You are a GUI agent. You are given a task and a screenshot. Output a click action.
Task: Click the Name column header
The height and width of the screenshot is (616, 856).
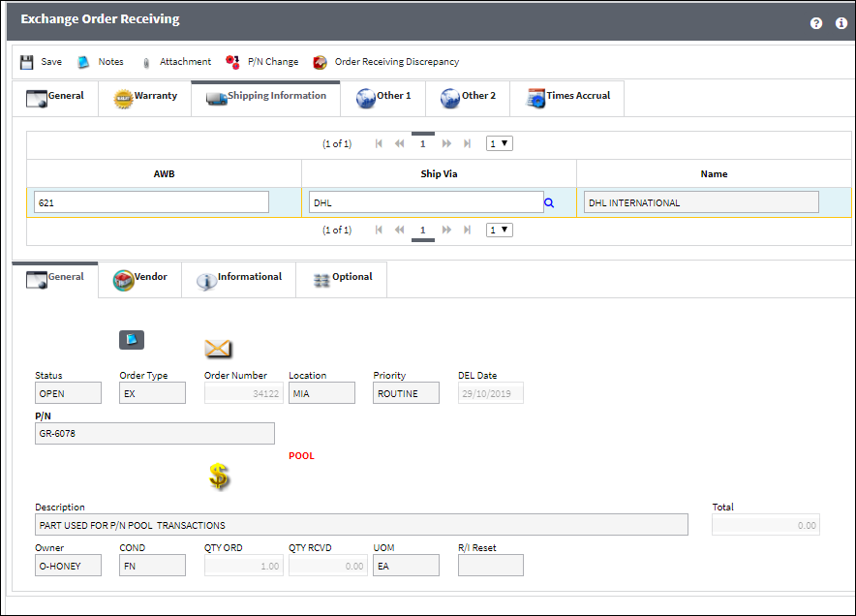(714, 173)
